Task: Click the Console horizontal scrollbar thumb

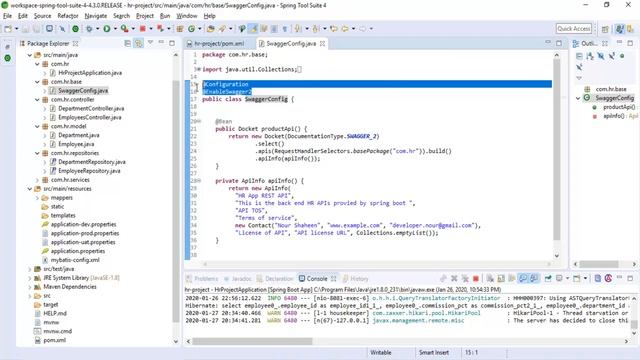Action: pyautogui.click(x=252, y=341)
